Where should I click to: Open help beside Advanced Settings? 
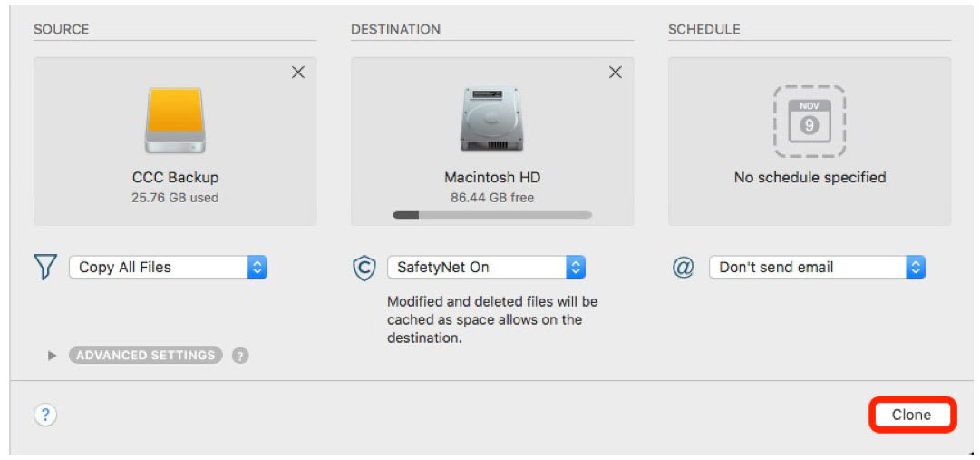coord(240,356)
